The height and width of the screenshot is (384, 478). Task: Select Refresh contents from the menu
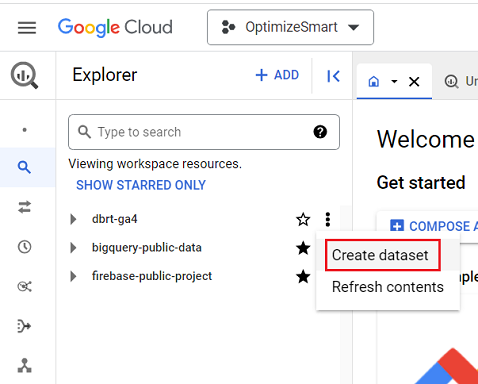[x=388, y=287]
